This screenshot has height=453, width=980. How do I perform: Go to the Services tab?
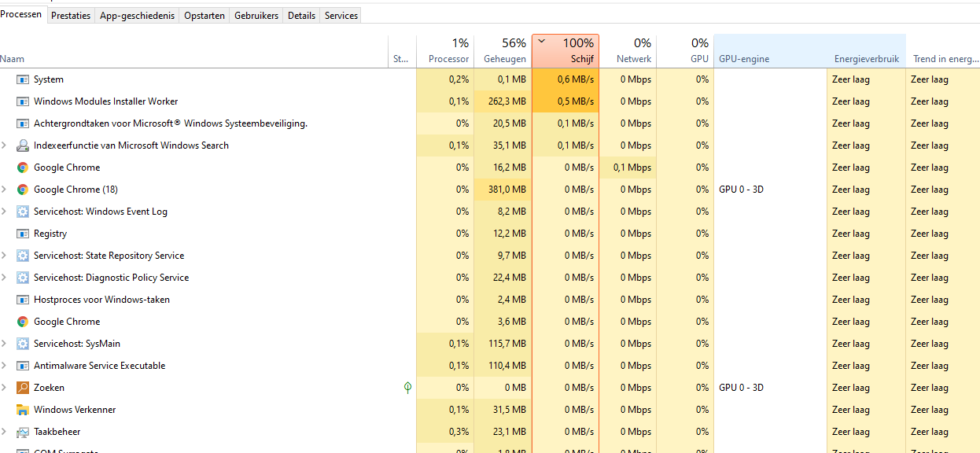tap(341, 16)
